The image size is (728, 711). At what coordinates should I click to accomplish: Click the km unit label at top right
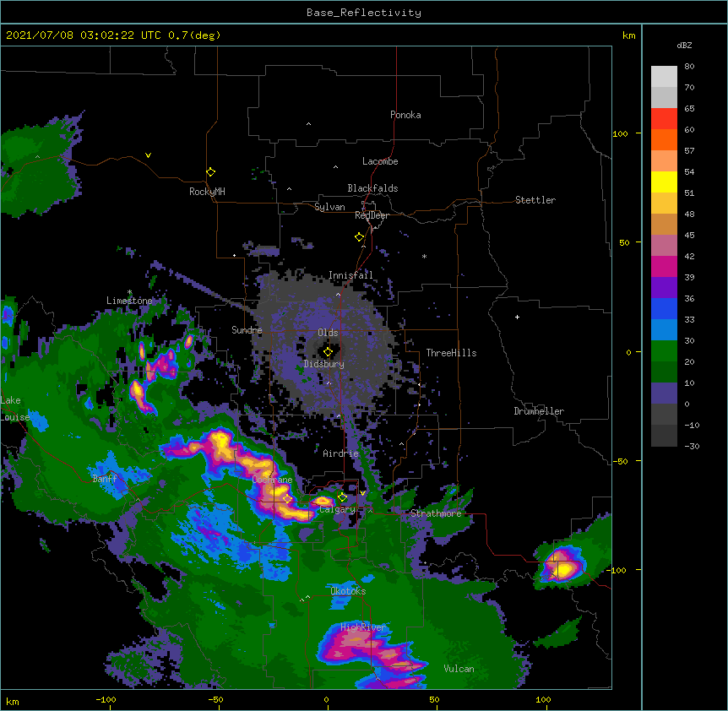pos(628,35)
